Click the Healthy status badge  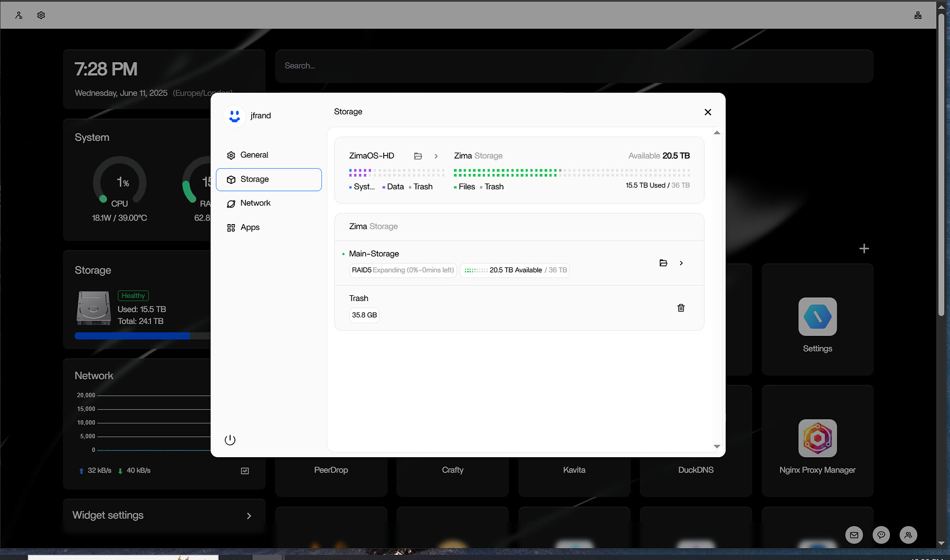(133, 296)
